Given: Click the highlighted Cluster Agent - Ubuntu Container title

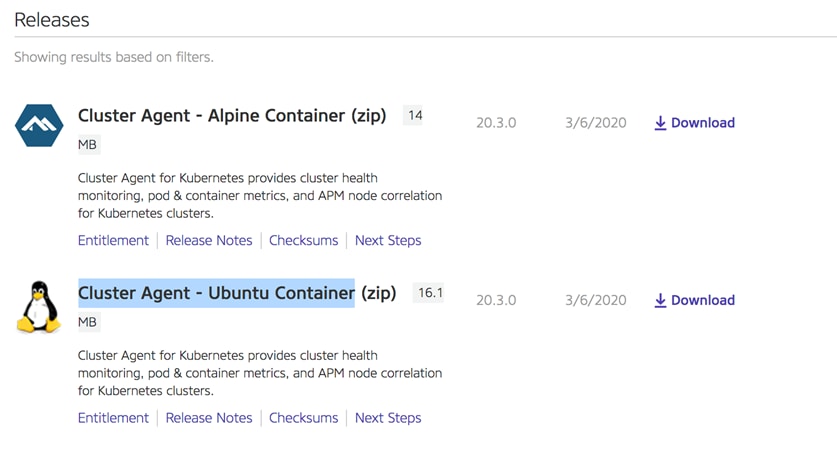Looking at the screenshot, I should coord(216,293).
